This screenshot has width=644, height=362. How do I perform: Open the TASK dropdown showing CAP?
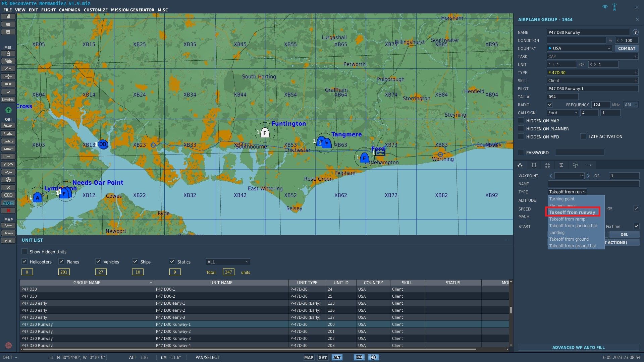click(592, 56)
